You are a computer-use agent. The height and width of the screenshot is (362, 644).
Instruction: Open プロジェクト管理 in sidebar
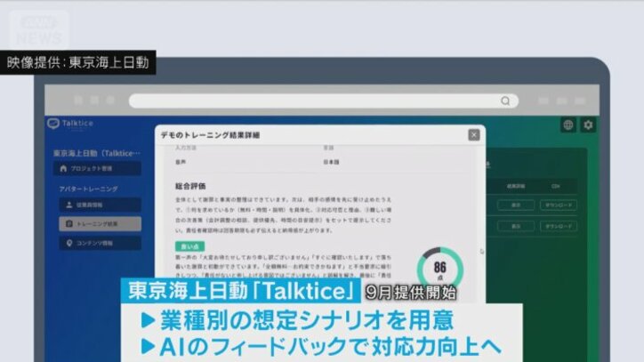[97, 168]
